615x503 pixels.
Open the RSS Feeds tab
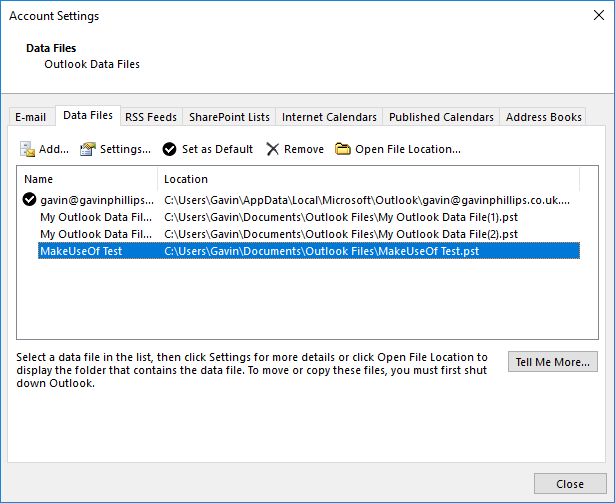[149, 117]
